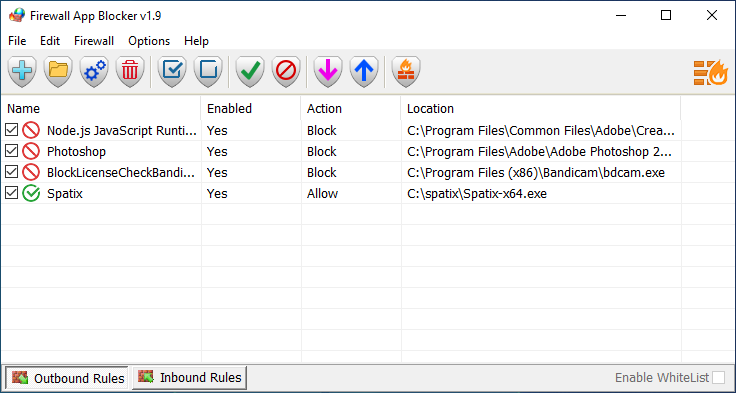Open the Firewall menu
The image size is (736, 393).
pos(94,41)
